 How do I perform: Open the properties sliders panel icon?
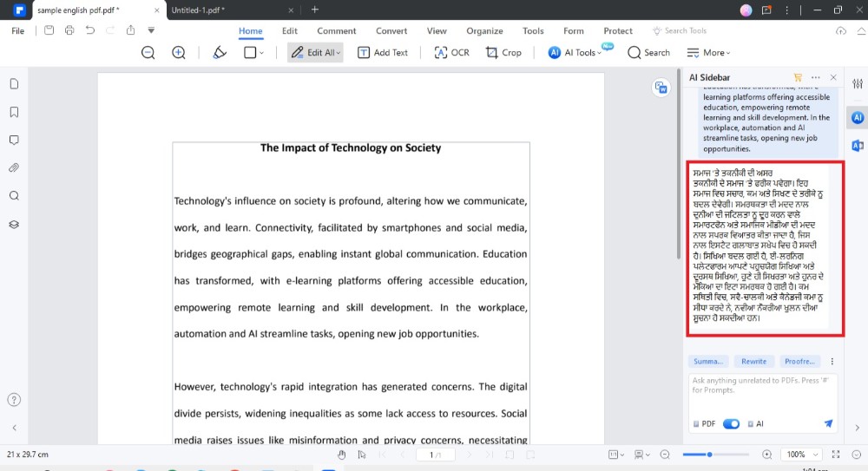pos(858,84)
